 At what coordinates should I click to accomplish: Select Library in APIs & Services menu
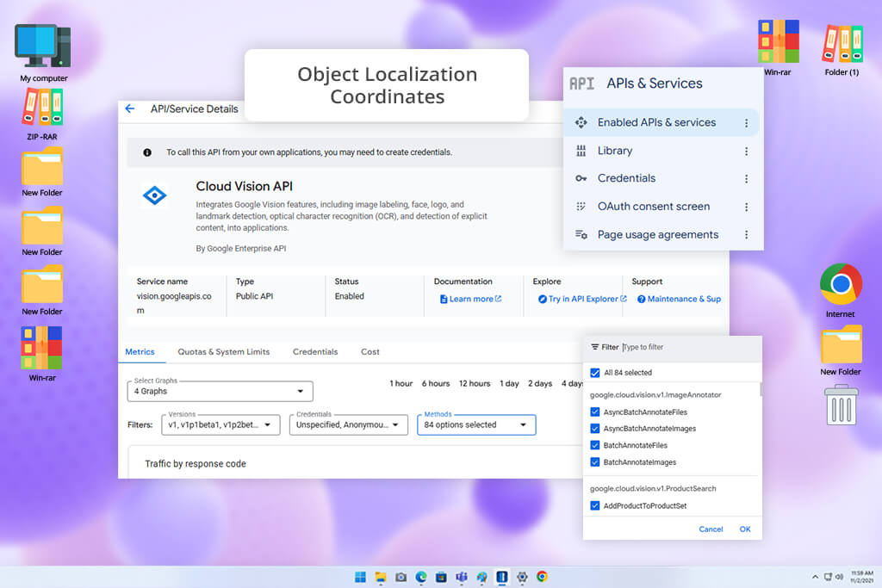[661, 151]
